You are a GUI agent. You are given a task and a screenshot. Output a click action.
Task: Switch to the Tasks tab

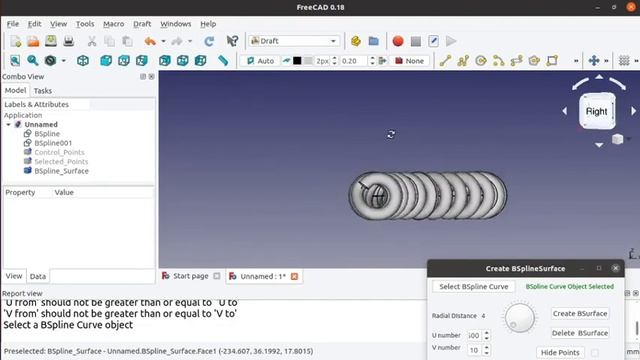(42, 91)
